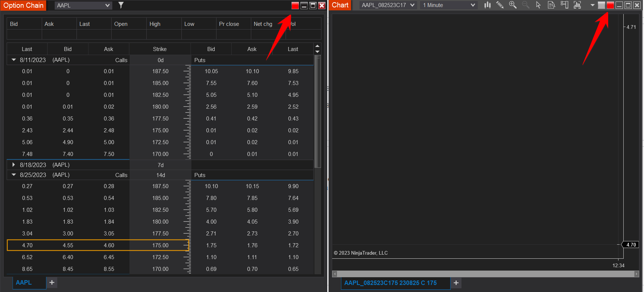This screenshot has height=292, width=644.
Task: Click the red link swatch in Option Chain
Action: [295, 6]
